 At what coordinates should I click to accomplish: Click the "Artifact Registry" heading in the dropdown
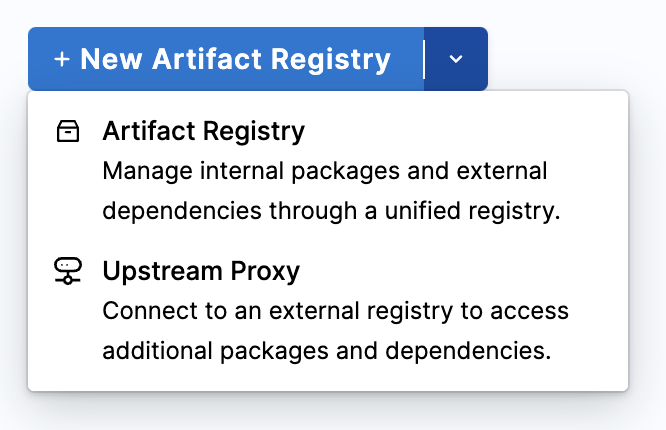click(x=203, y=131)
